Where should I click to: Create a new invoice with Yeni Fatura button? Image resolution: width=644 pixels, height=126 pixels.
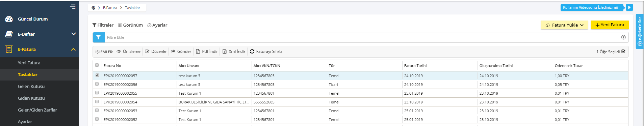pos(610,25)
